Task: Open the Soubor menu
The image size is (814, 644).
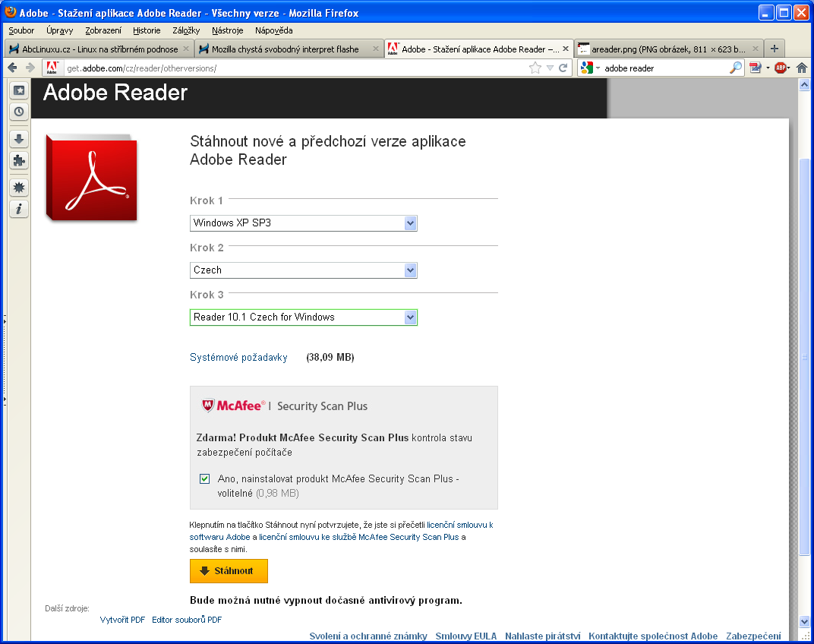Action: [21, 30]
